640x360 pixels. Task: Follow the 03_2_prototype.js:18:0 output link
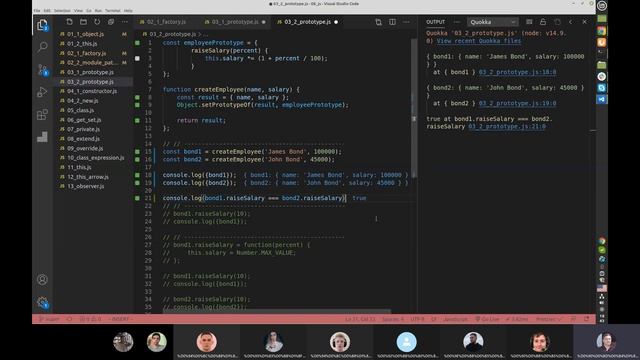(x=517, y=72)
